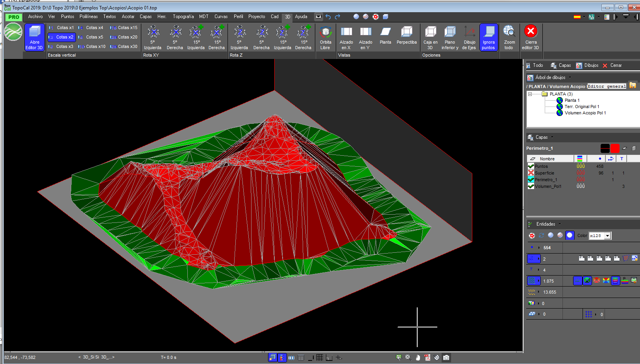Image resolution: width=640 pixels, height=364 pixels.
Task: Click the camera screenshot icon in the status bar
Action: pos(446,357)
